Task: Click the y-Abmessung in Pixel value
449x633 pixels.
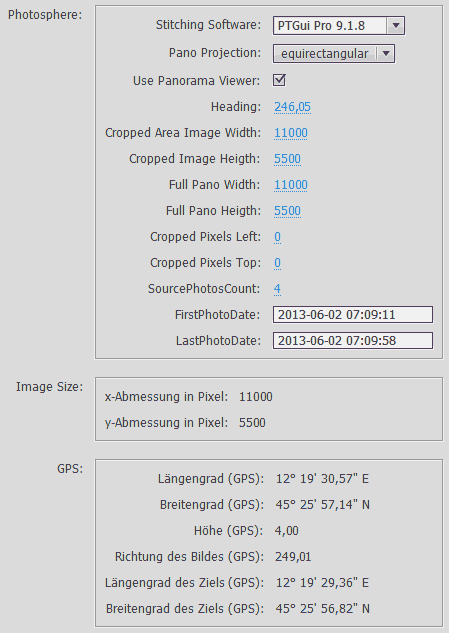Action: (252, 423)
